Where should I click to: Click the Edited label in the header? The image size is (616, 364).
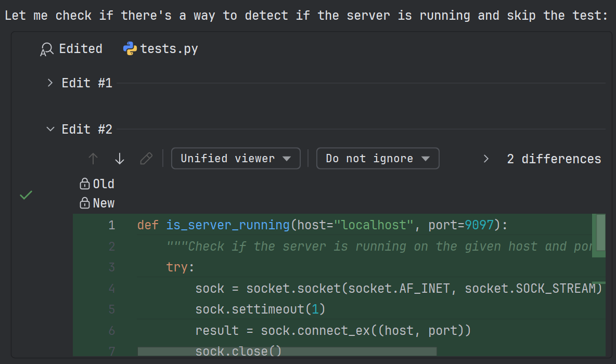(x=81, y=48)
